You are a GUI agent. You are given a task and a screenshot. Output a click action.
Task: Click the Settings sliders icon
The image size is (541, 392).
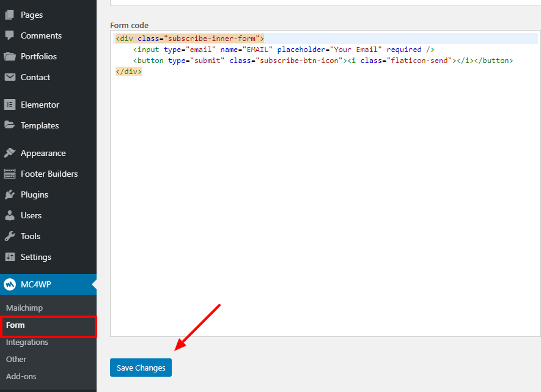[x=10, y=257]
